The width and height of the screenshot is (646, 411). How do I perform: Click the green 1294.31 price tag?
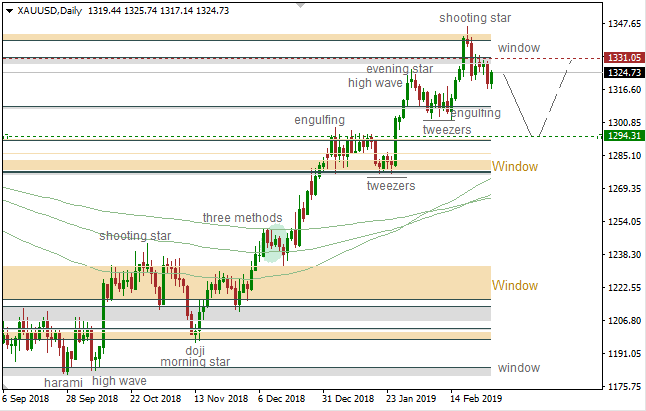623,135
